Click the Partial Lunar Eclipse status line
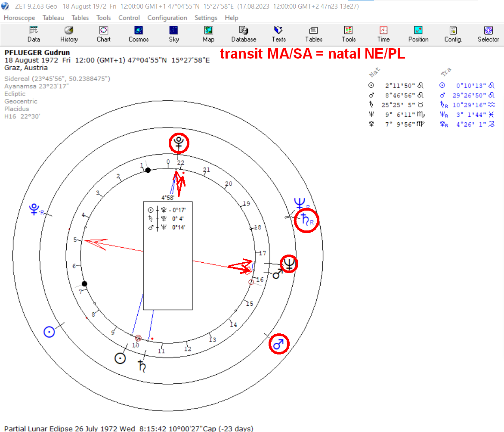 129,429
